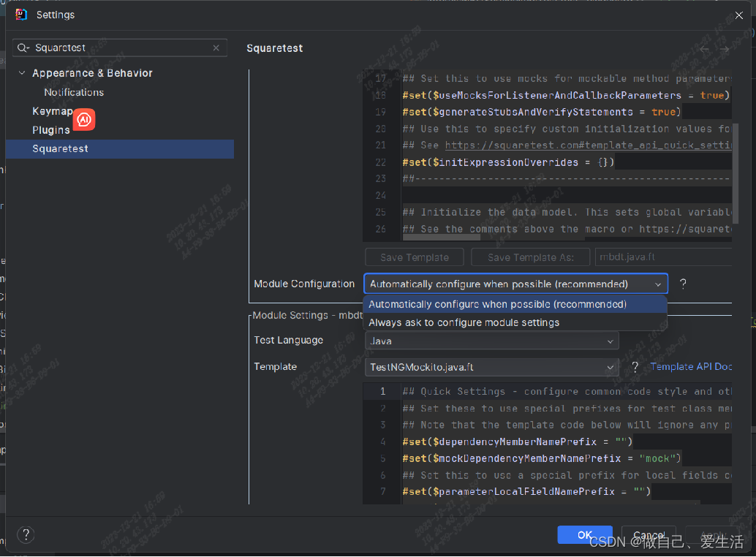756x557 pixels.
Task: Open the Test Language dropdown
Action: click(491, 341)
